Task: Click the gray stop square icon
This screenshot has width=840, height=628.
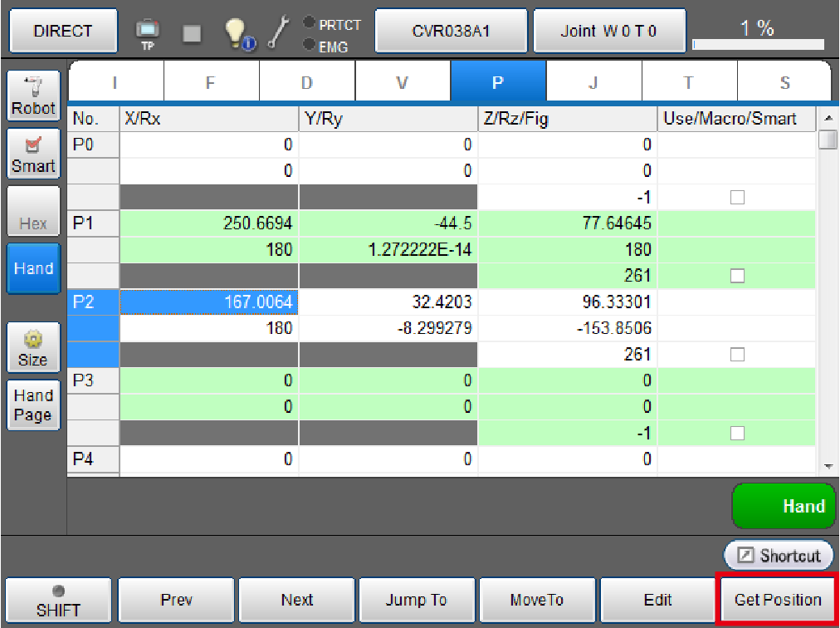Action: [x=192, y=32]
